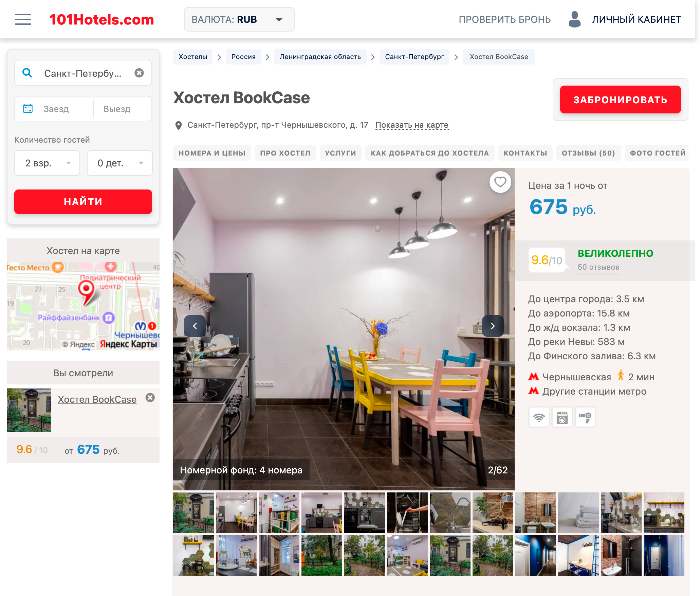700x596 pixels.
Task: Open the user account profile icon
Action: [574, 19]
